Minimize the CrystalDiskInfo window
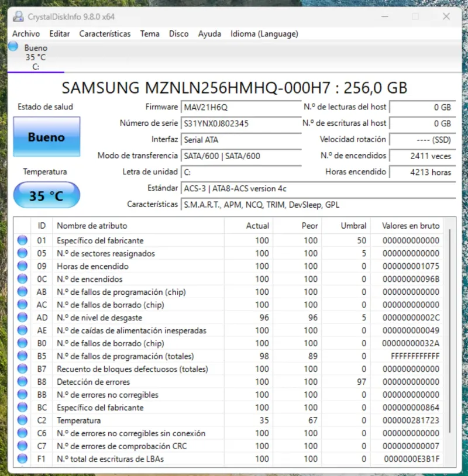This screenshot has height=476, width=468. click(385, 16)
